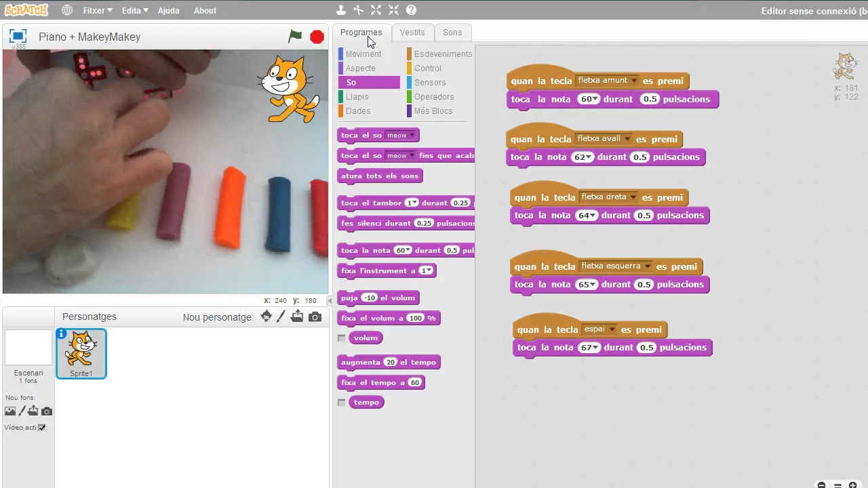This screenshot has height=488, width=868.
Task: Click the red stop sign
Action: pos(317,37)
